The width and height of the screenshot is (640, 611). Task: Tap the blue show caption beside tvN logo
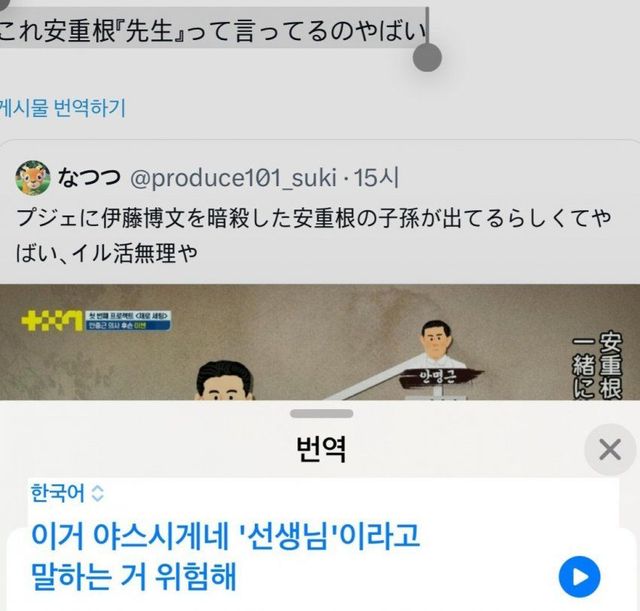click(128, 320)
